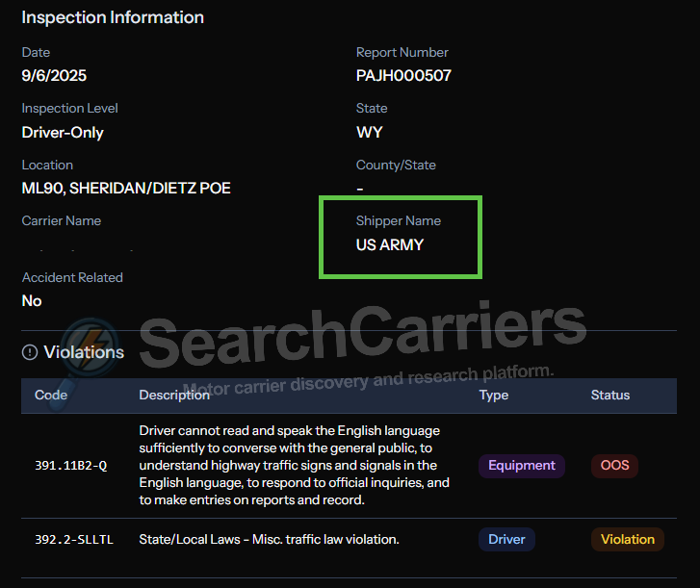Click the English language violation description
This screenshot has width=700, height=588.
[x=295, y=466]
